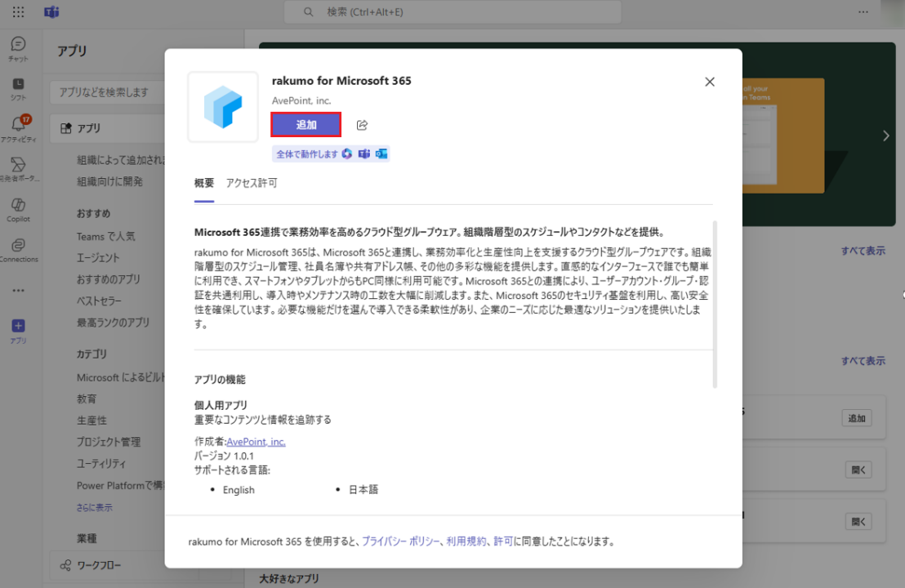Click the background 追加 button on app card
The width and height of the screenshot is (905, 588).
[x=857, y=418]
